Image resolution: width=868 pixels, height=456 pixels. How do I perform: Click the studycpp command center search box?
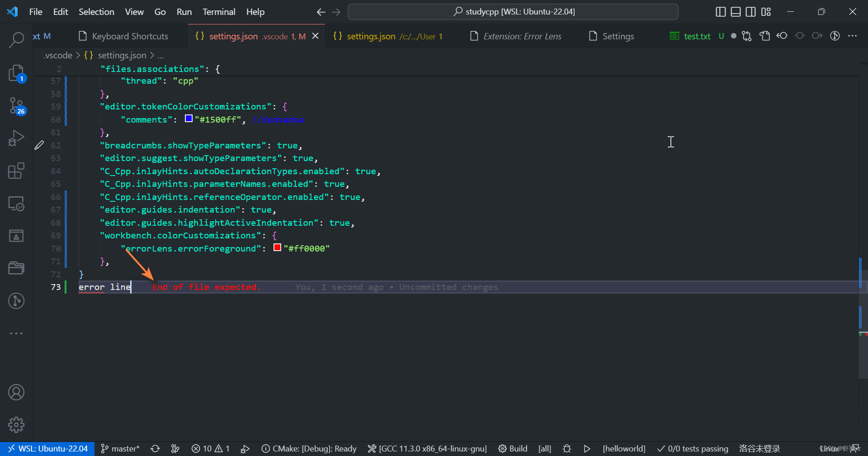tap(513, 12)
